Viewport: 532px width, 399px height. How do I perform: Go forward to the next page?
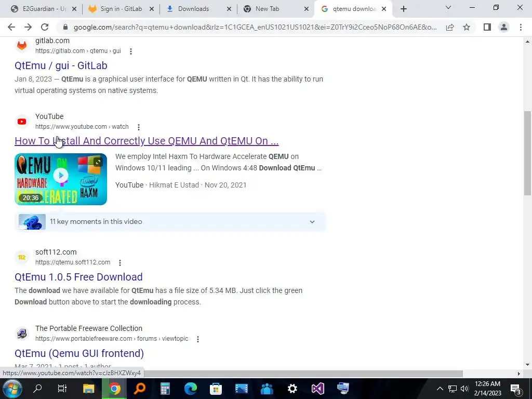click(x=28, y=27)
